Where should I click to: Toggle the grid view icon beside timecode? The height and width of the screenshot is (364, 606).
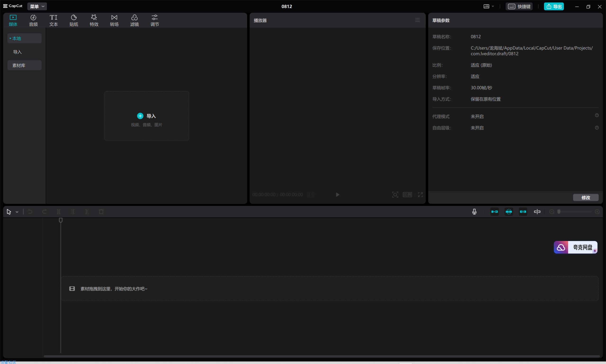tap(311, 194)
